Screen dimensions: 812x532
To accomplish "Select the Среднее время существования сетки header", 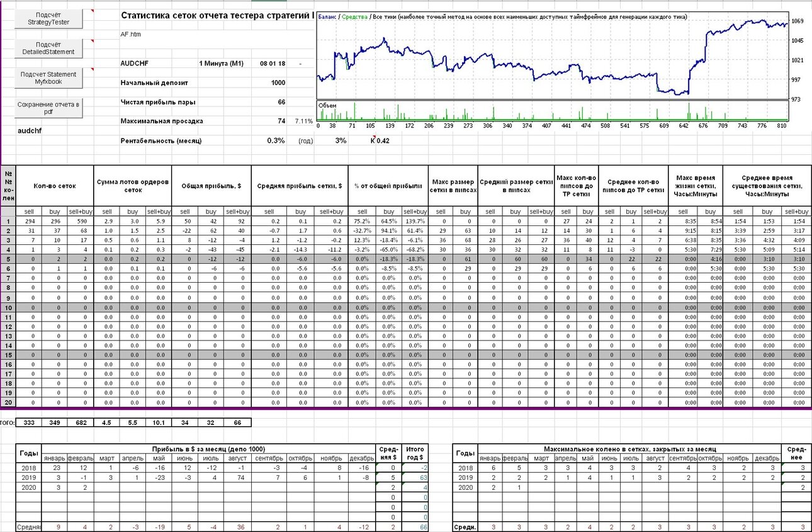I will pos(767,186).
